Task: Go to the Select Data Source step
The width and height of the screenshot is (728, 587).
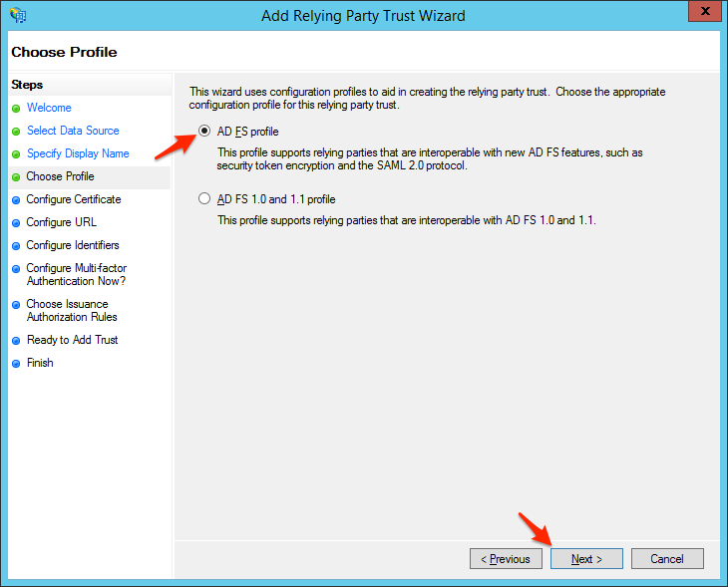Action: pos(73,131)
